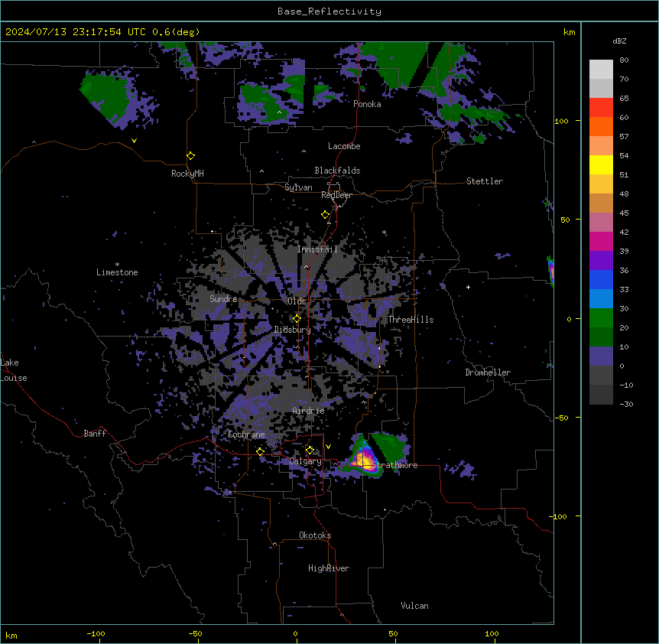Click the white plus marker west of Drumheller
The image size is (659, 644).
(468, 287)
